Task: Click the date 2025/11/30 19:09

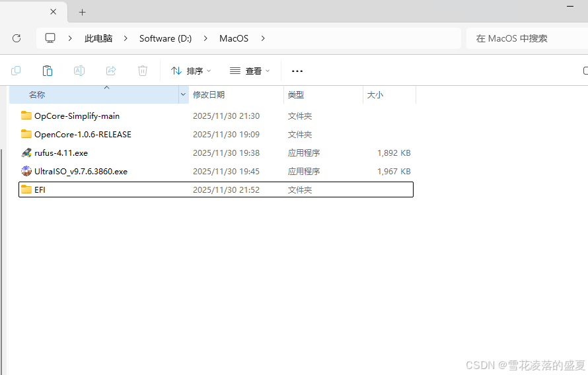Action: pyautogui.click(x=226, y=135)
